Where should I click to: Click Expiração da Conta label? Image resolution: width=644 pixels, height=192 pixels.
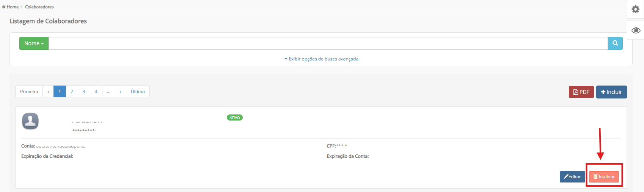(x=348, y=156)
